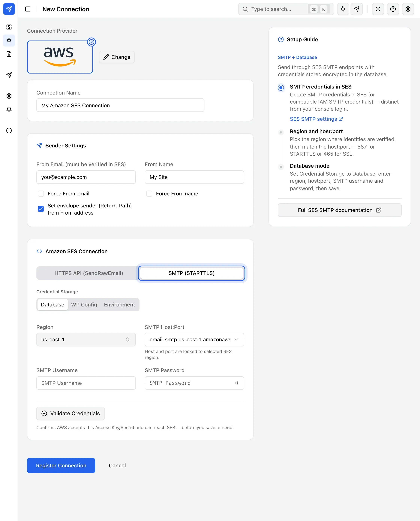The height and width of the screenshot is (521, 420).
Task: Click the checkmark icon in Validate Credentials
Action: pos(44,413)
